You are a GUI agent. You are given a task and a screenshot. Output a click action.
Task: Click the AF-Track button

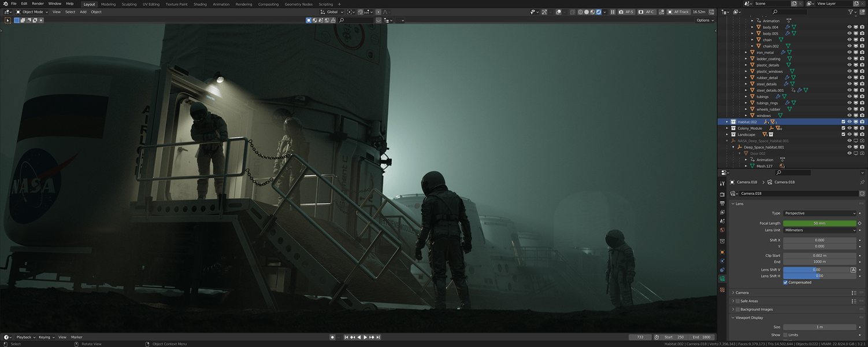coord(679,12)
